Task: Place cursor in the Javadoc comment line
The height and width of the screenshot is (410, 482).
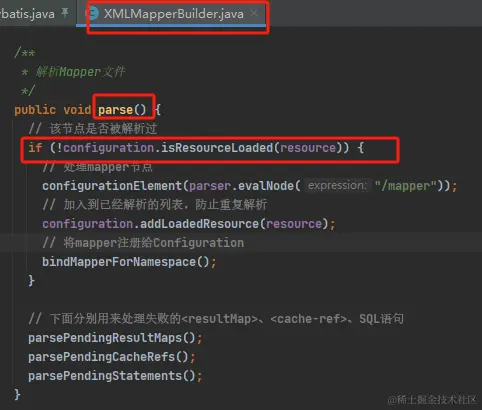Action: 81,72
